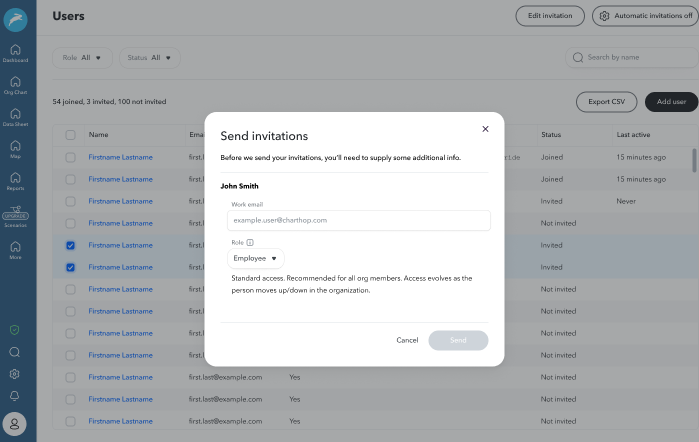Open the Data Sheet sidebar icon

pos(15,117)
